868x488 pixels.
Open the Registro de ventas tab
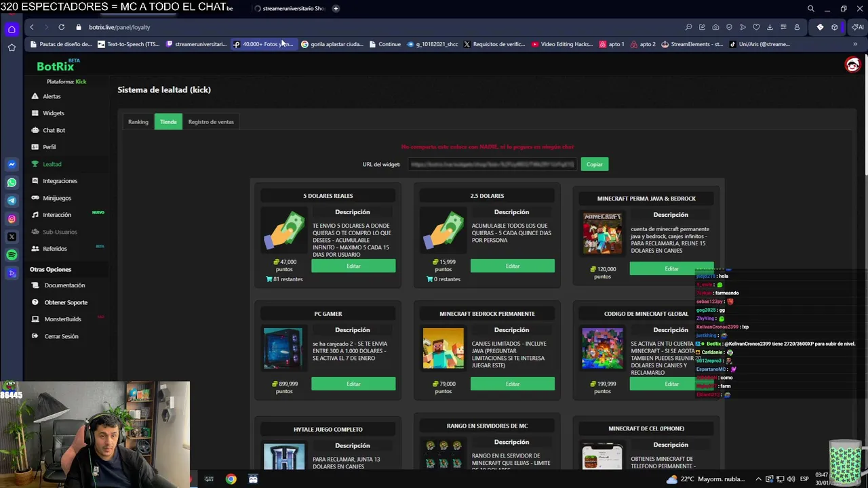(x=211, y=122)
